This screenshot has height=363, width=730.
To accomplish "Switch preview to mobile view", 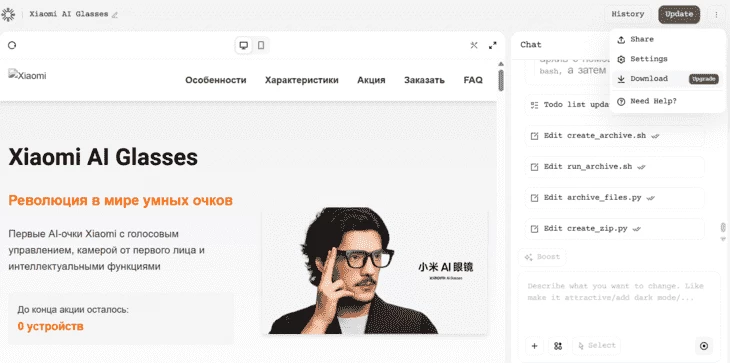I will tap(261, 45).
